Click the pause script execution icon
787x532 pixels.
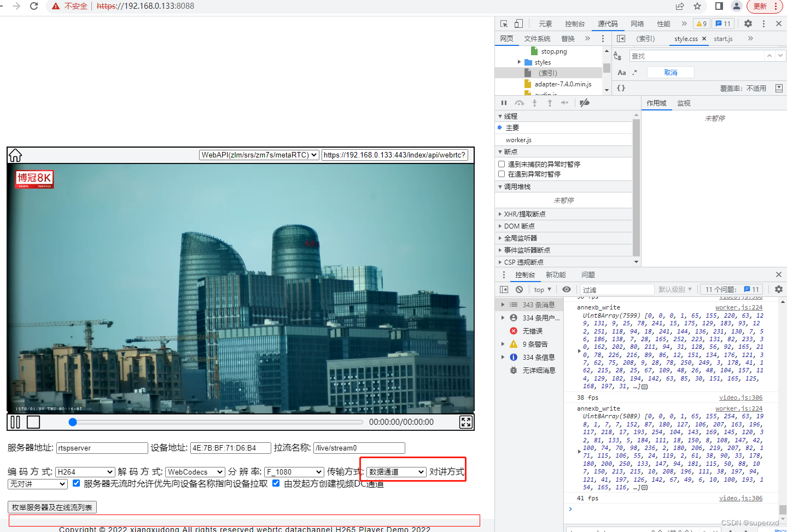504,103
